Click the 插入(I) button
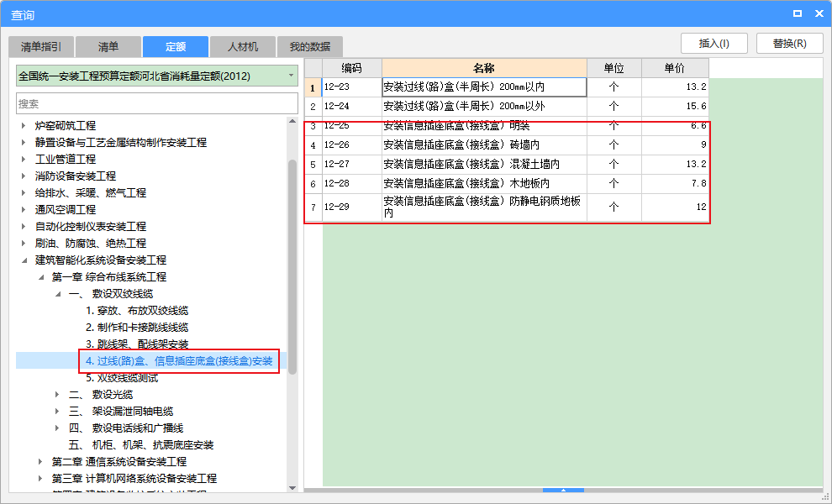 [x=714, y=44]
